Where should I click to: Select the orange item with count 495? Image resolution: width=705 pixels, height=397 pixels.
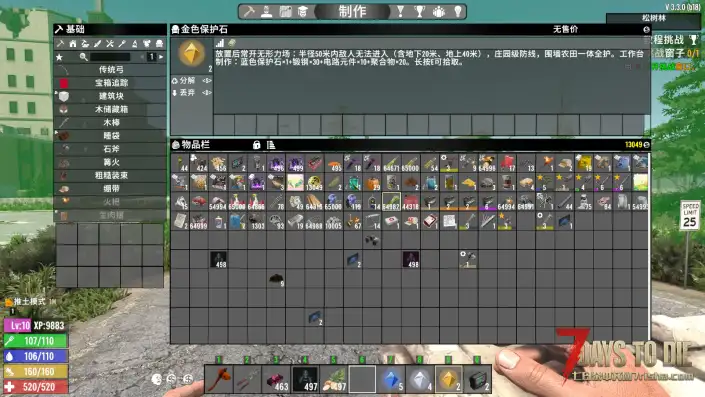(334, 163)
